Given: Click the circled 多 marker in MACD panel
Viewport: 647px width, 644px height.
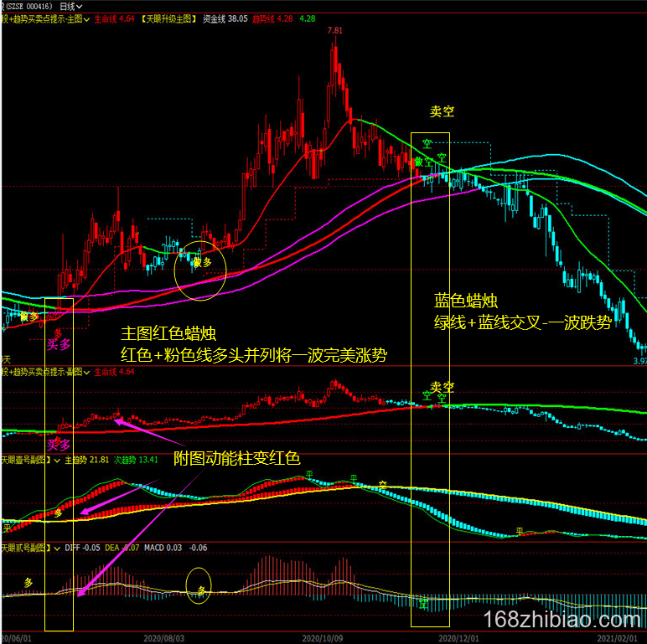Looking at the screenshot, I should tap(200, 590).
